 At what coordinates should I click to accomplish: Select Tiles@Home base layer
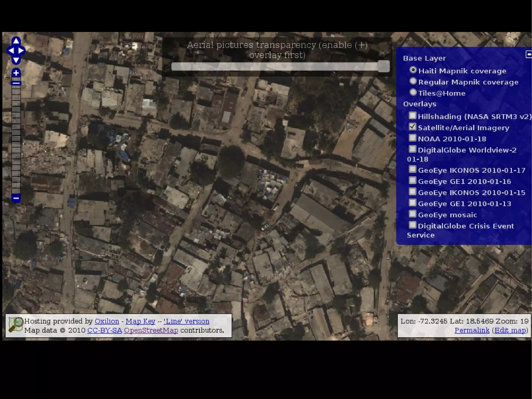413,93
